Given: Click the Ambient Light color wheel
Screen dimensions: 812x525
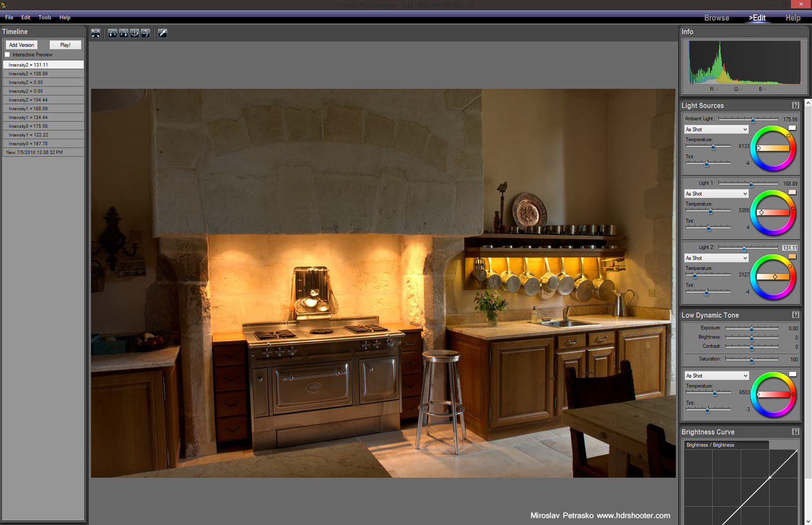Looking at the screenshot, I should coord(773,148).
